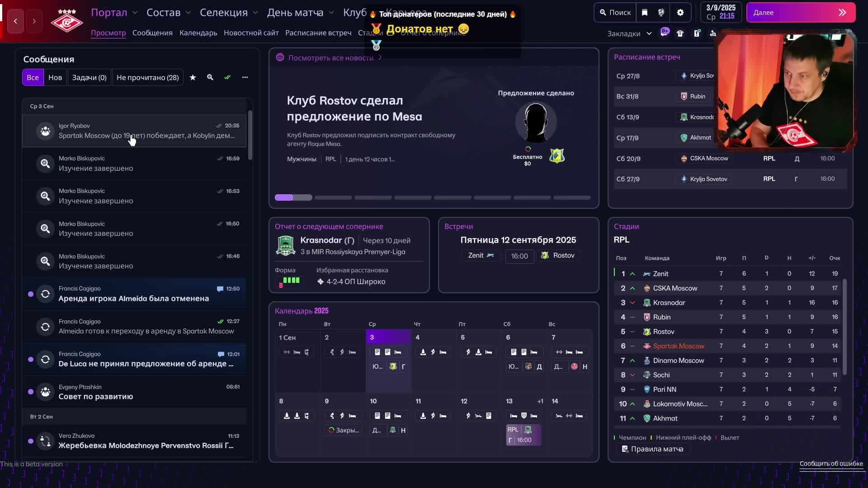Open bookmark icon in top bar

[x=645, y=13]
